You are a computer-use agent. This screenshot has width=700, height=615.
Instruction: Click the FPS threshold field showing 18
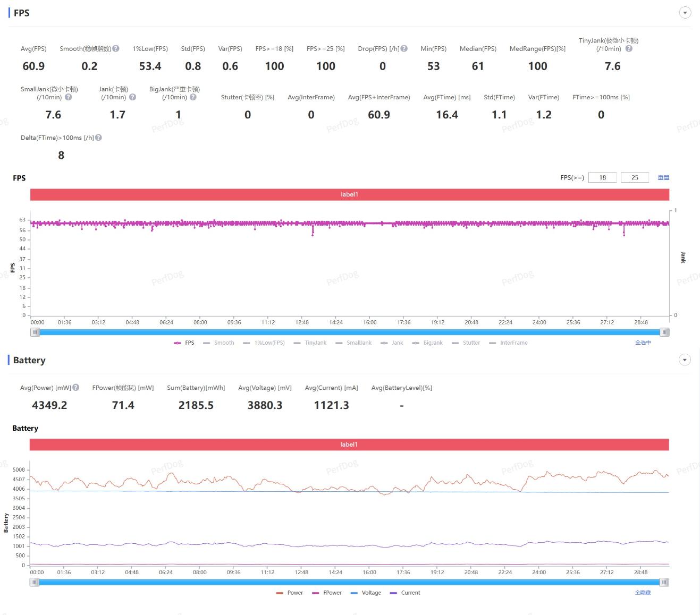pos(602,178)
